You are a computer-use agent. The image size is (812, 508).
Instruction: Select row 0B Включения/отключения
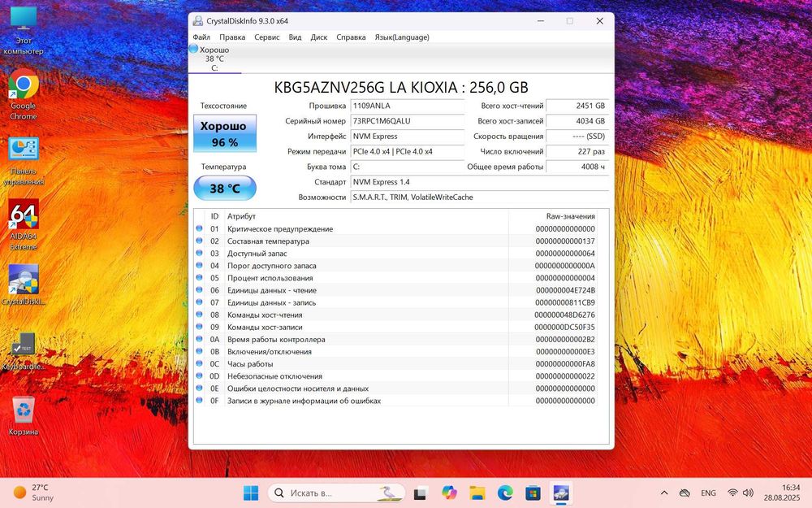coord(395,351)
